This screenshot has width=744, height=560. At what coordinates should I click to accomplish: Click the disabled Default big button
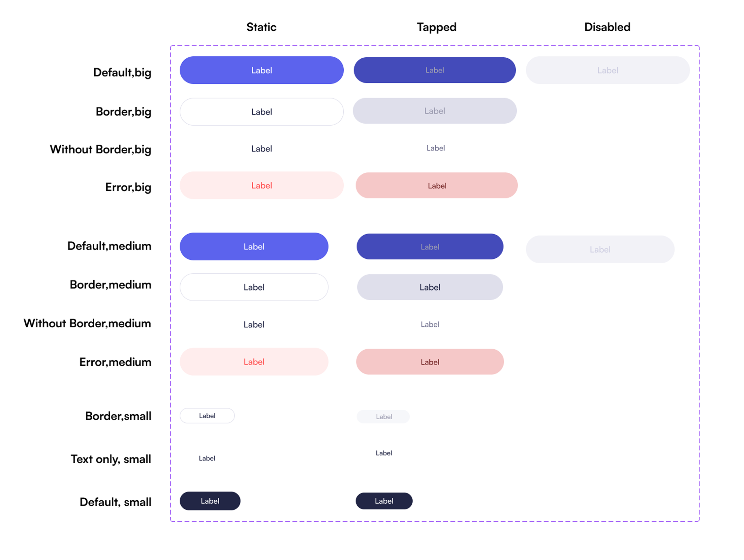(607, 70)
